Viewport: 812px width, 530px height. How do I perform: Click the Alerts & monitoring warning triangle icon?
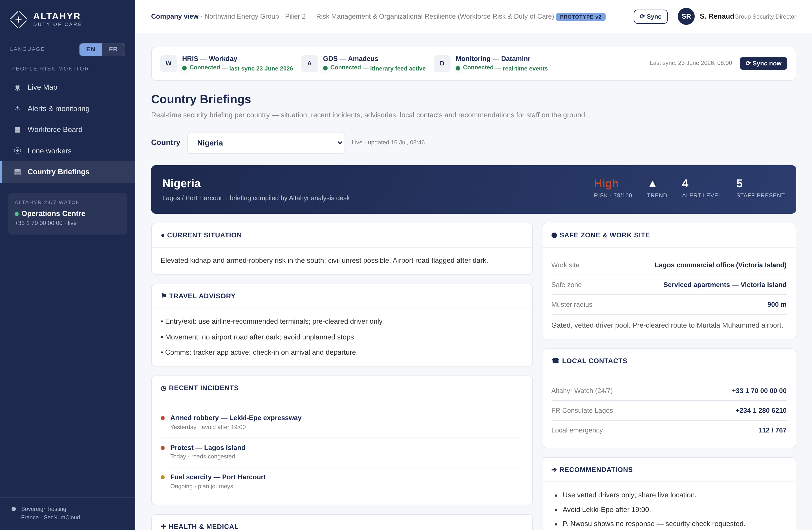[x=17, y=109]
